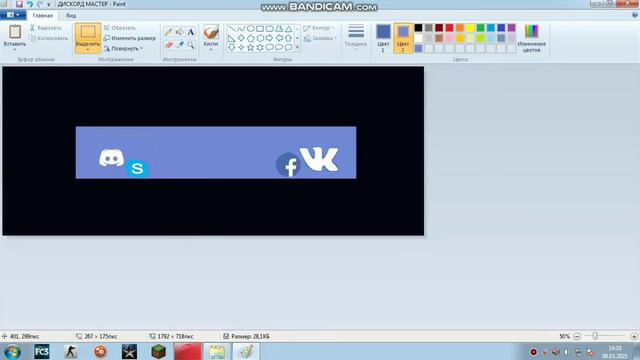Select the Color picker eyedropper tool
The width and height of the screenshot is (640, 360).
point(180,44)
